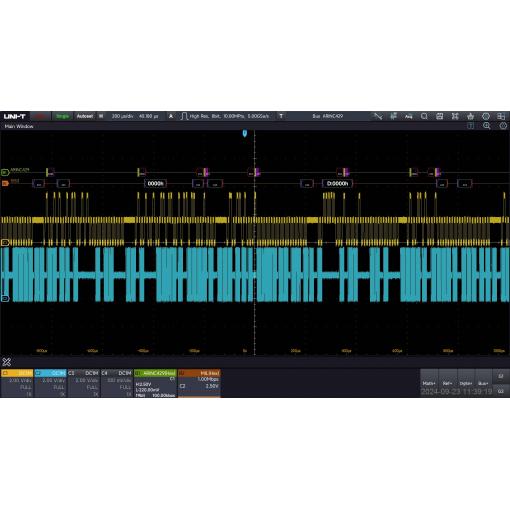The height and width of the screenshot is (510, 510).
Task: Click the Main Window label
Action: coord(19,126)
